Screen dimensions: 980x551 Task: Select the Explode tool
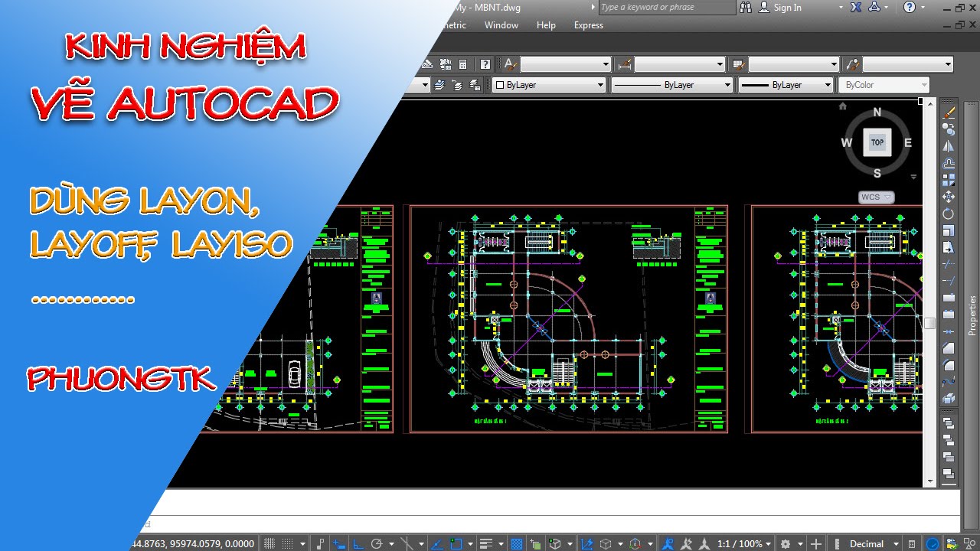click(949, 398)
